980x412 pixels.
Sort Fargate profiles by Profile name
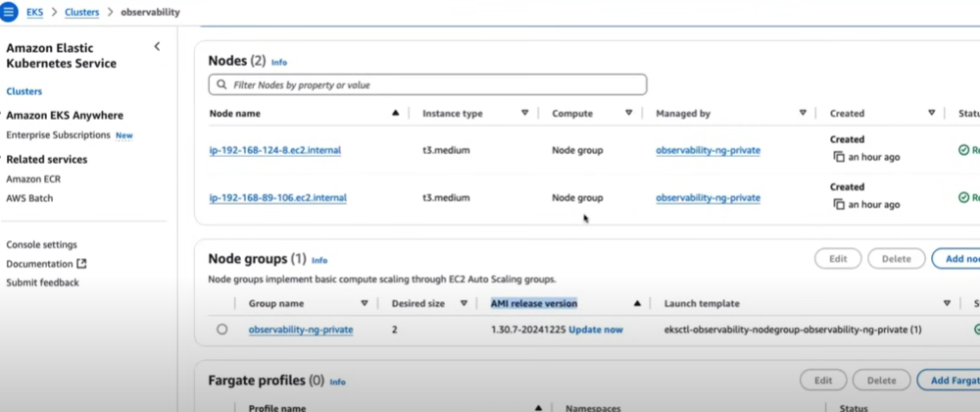click(538, 408)
